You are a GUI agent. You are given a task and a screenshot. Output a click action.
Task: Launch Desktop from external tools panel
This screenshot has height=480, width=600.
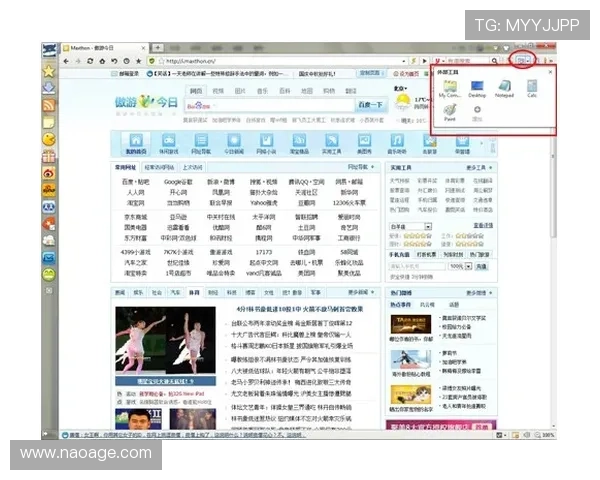(x=477, y=89)
